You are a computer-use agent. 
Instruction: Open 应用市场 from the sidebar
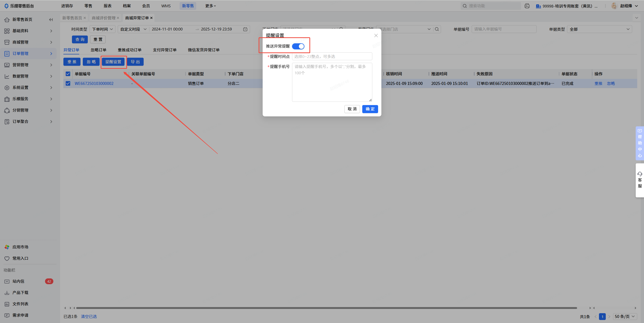coord(20,247)
